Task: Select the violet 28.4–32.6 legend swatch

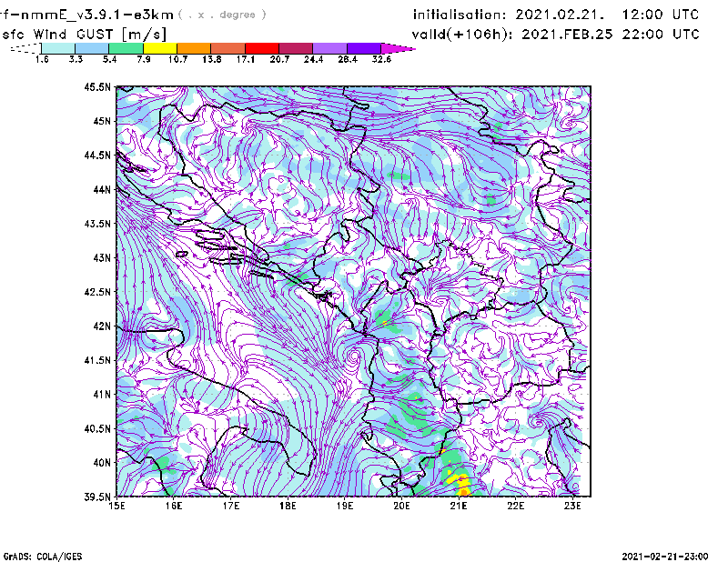Action: tap(363, 48)
